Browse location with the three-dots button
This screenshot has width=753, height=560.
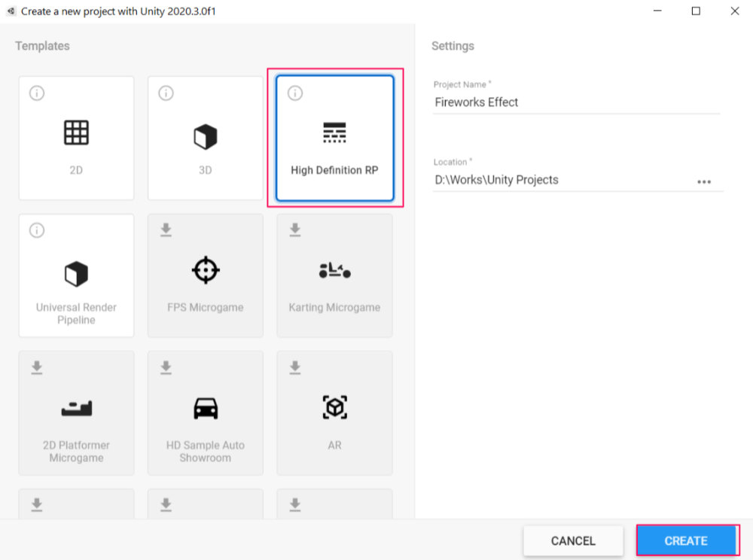704,182
